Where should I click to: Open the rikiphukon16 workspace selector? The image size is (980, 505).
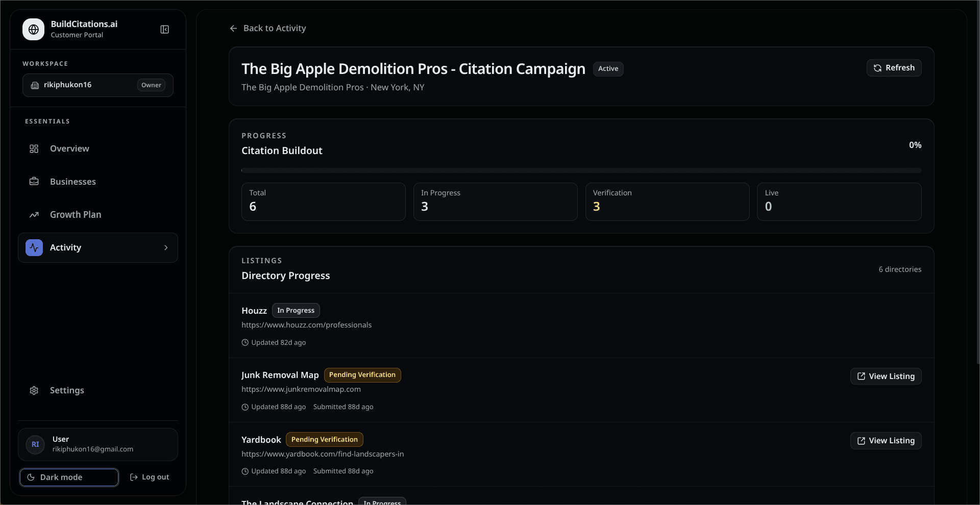pos(98,85)
